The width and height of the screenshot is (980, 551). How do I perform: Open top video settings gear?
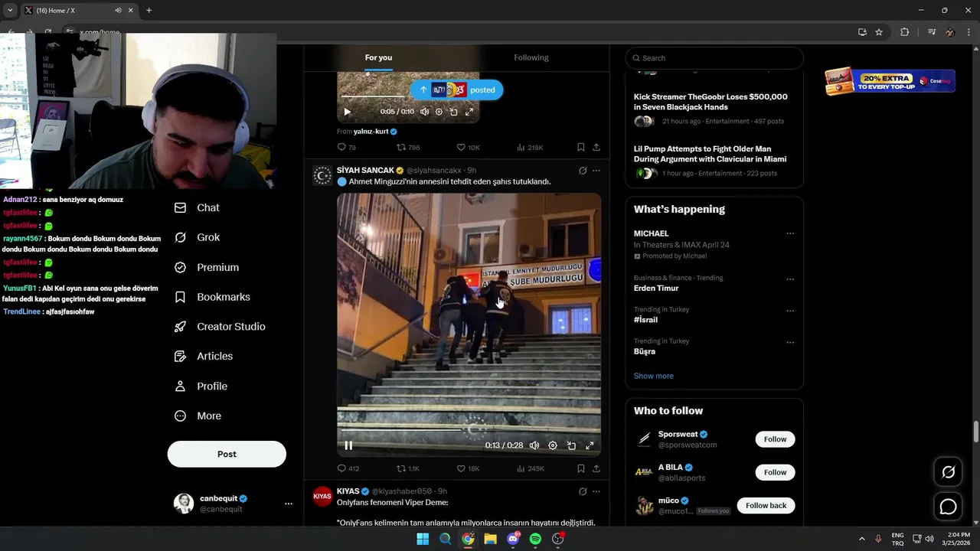click(439, 112)
